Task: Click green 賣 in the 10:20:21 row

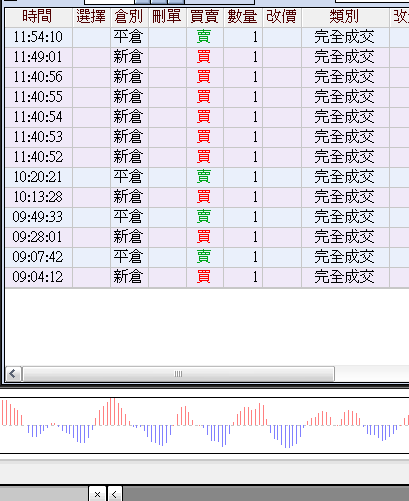Action: (x=204, y=177)
